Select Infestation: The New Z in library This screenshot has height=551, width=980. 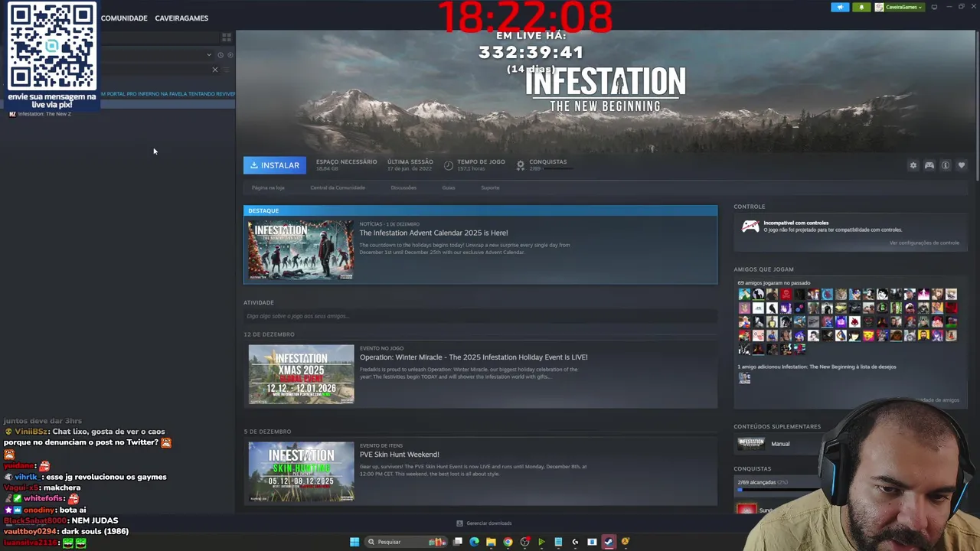tap(44, 114)
